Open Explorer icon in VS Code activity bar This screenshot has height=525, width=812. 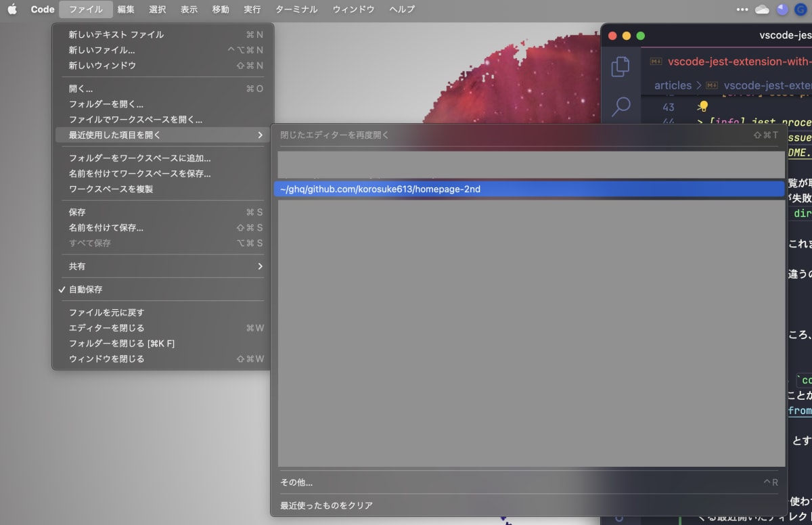[x=621, y=67]
